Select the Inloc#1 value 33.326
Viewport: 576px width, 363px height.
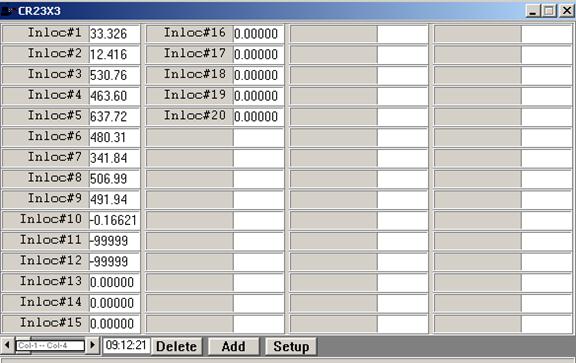point(115,33)
